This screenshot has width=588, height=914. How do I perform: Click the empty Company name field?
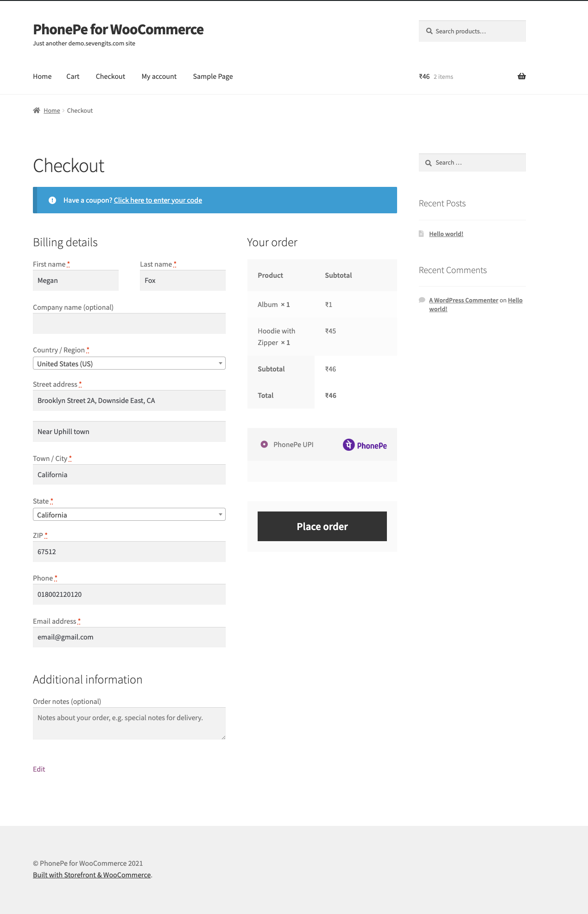[129, 324]
